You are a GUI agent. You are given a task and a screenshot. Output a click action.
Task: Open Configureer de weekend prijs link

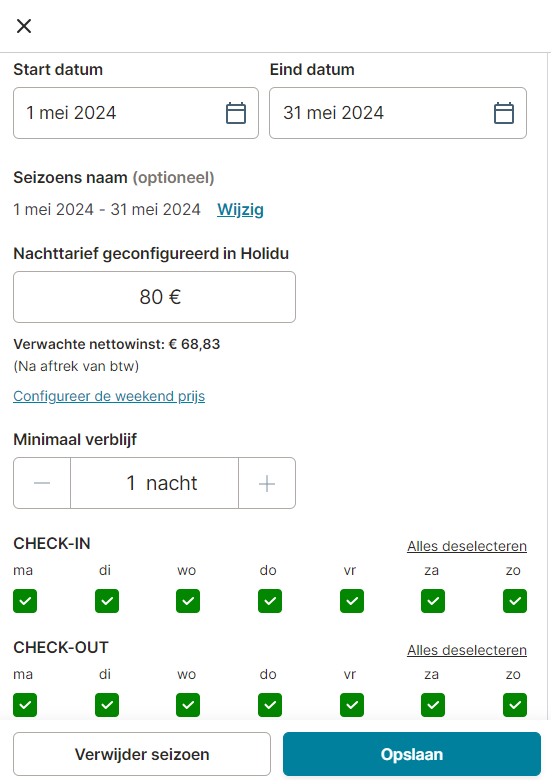pos(109,396)
